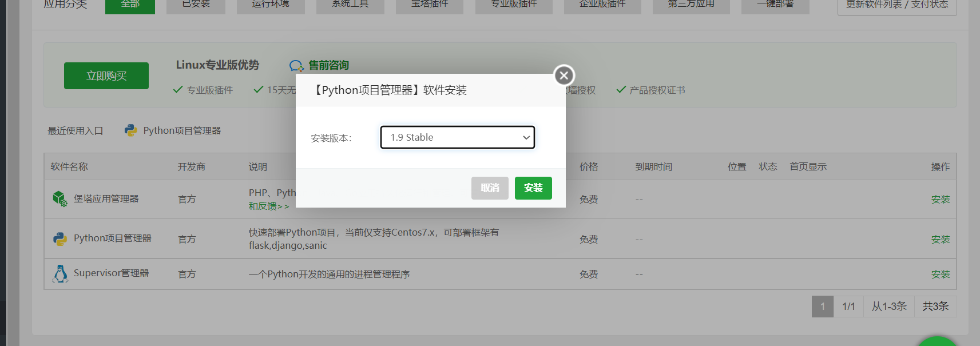This screenshot has height=346, width=980.
Task: Click Python icon in recent entries
Action: tap(131, 130)
